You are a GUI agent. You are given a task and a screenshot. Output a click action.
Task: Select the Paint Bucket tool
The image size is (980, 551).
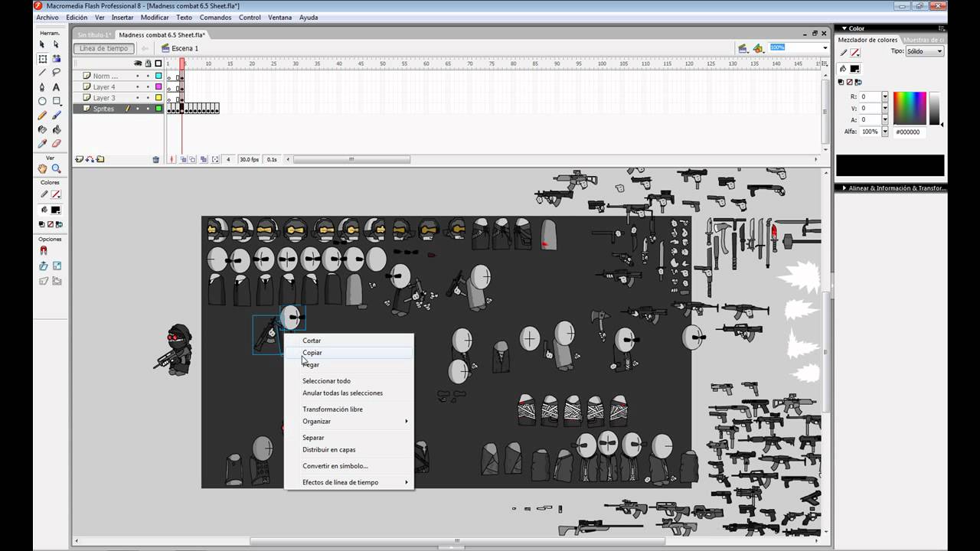click(x=56, y=129)
